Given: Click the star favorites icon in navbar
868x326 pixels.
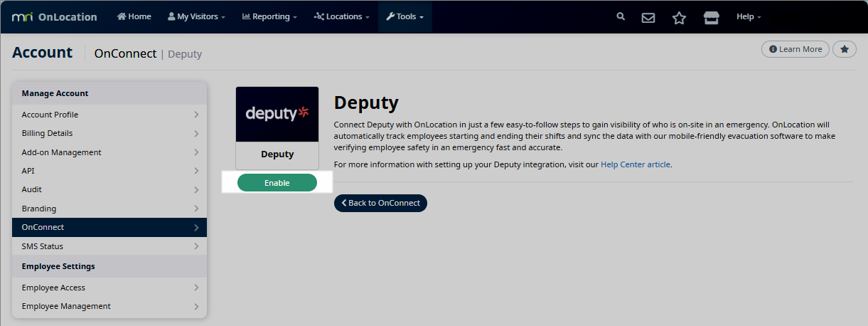Looking at the screenshot, I should point(679,17).
